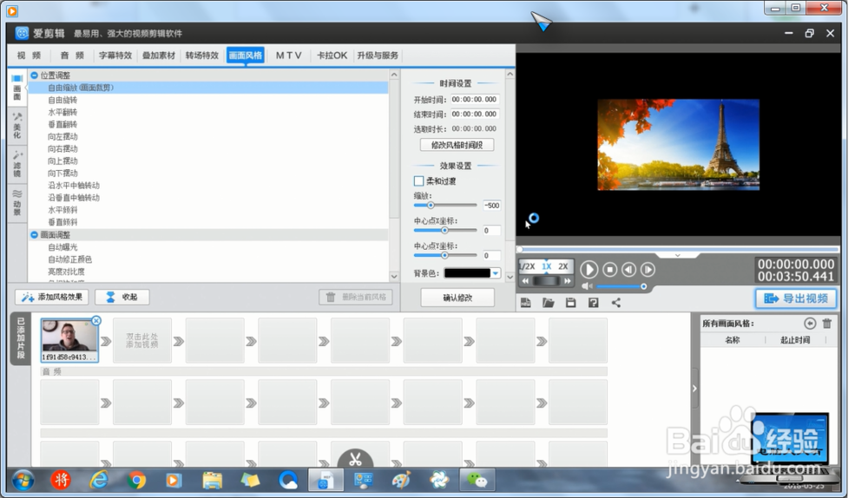Viewport: 868px width, 498px height.
Task: Click the 导出视频 export button
Action: tap(796, 298)
